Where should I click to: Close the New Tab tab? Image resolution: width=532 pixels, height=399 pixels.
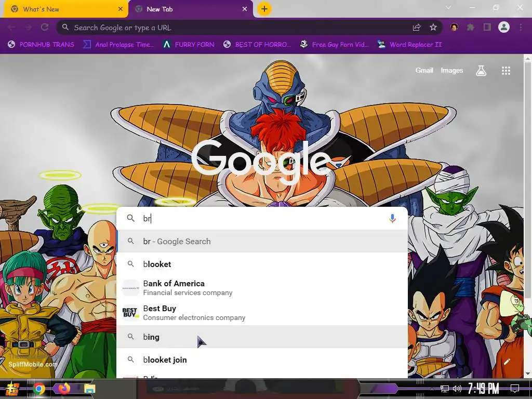tap(245, 9)
